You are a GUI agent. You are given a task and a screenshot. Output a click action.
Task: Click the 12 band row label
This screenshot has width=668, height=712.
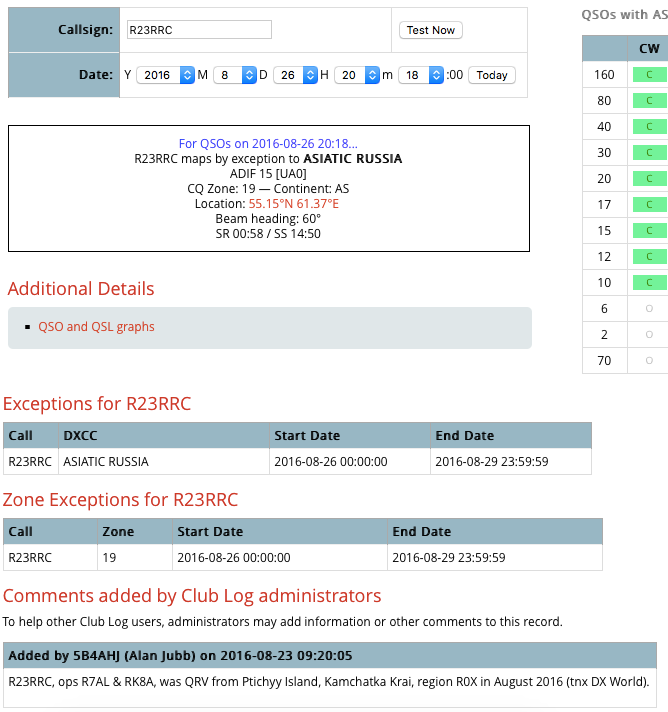[604, 257]
